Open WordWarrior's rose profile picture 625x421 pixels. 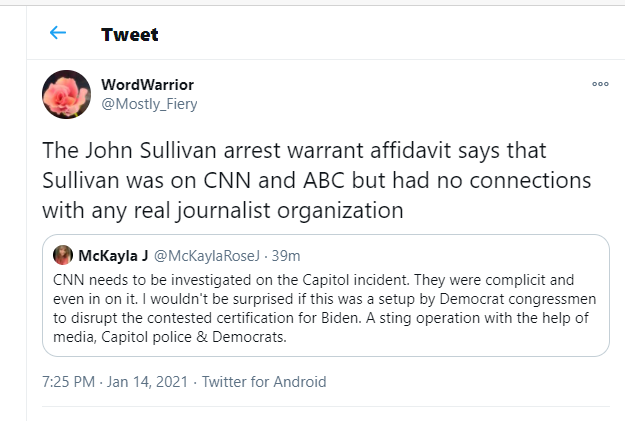tap(67, 94)
